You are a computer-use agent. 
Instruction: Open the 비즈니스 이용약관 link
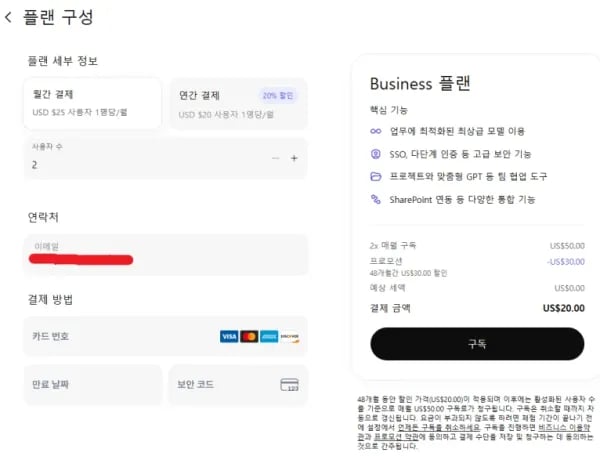pyautogui.click(x=564, y=427)
